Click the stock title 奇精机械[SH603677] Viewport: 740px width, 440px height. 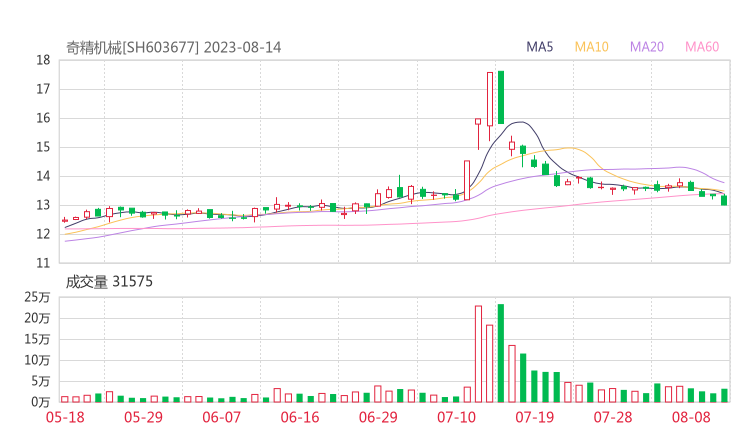click(x=133, y=47)
